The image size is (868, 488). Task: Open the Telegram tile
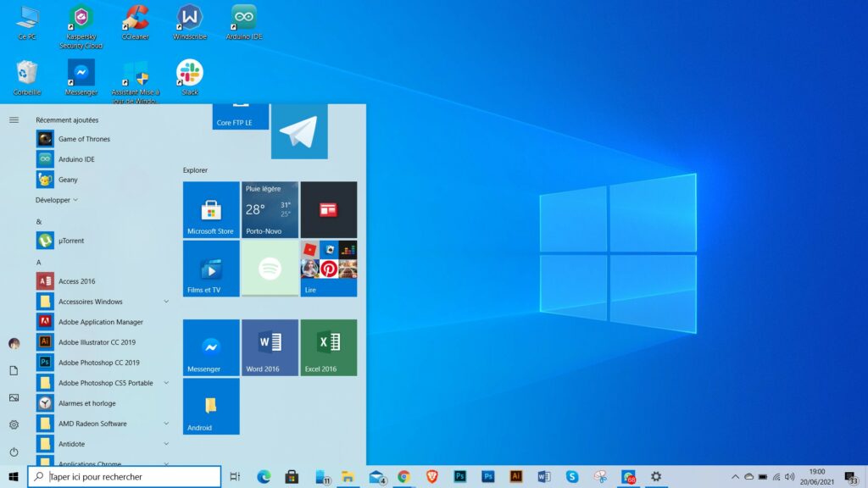coord(299,131)
